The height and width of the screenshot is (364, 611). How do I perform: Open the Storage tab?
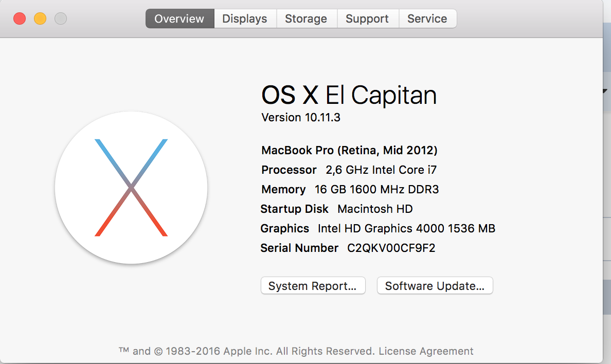pyautogui.click(x=307, y=19)
